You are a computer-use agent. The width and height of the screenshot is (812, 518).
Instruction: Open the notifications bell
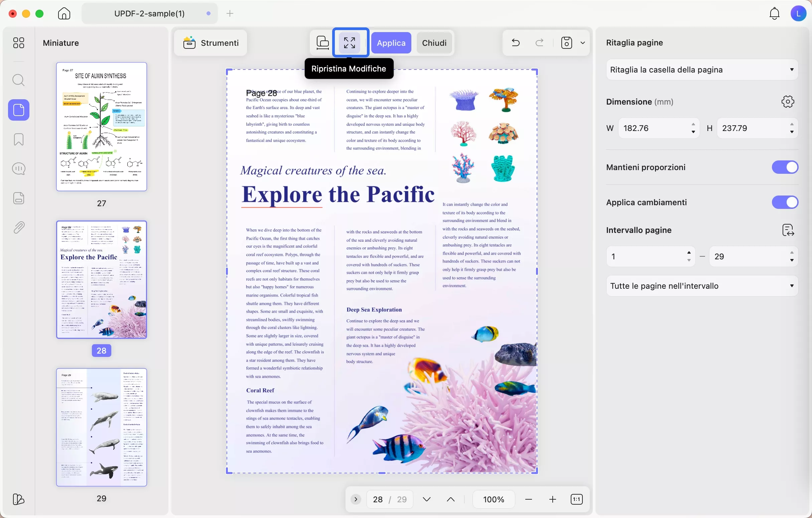coord(774,13)
